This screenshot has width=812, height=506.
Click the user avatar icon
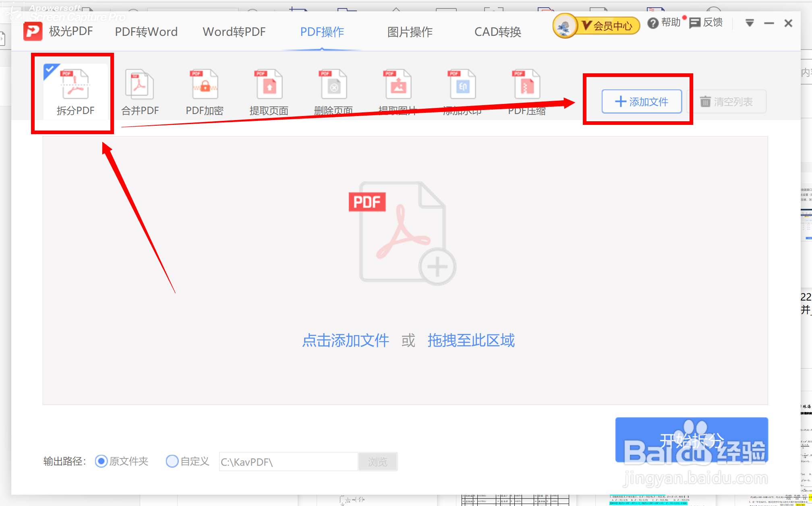[x=565, y=26]
